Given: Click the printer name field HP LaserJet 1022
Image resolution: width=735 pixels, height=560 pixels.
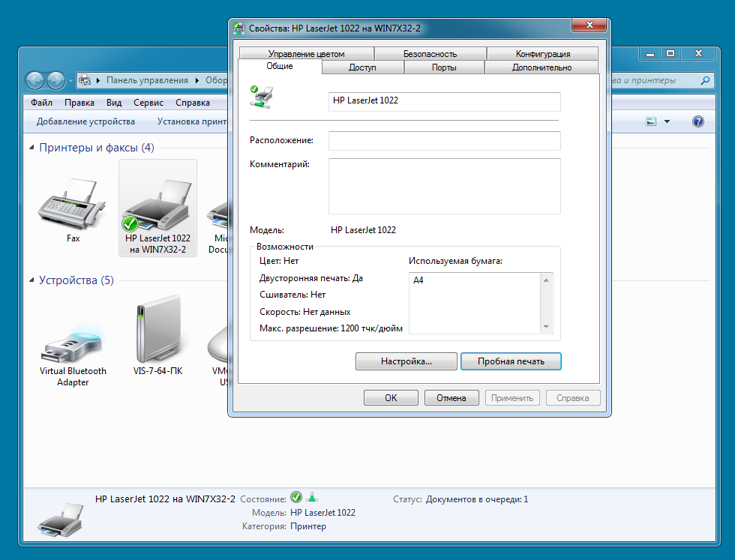Looking at the screenshot, I should point(444,102).
